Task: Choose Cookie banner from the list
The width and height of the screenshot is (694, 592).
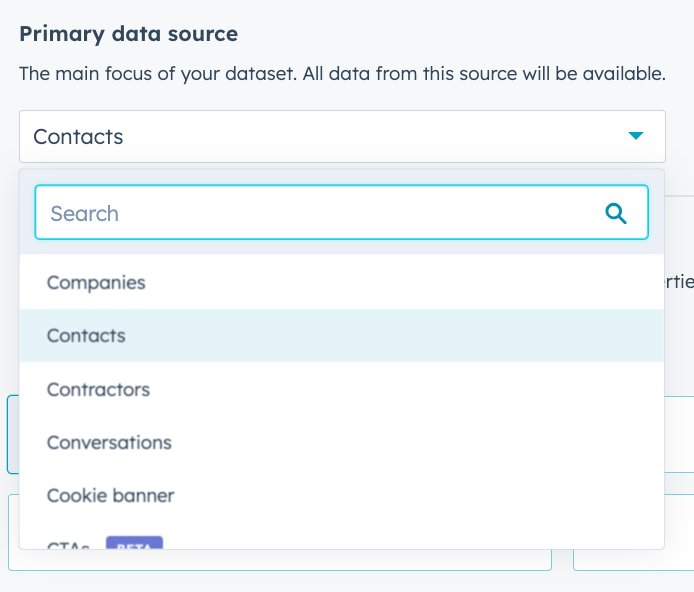Action: tap(110, 495)
